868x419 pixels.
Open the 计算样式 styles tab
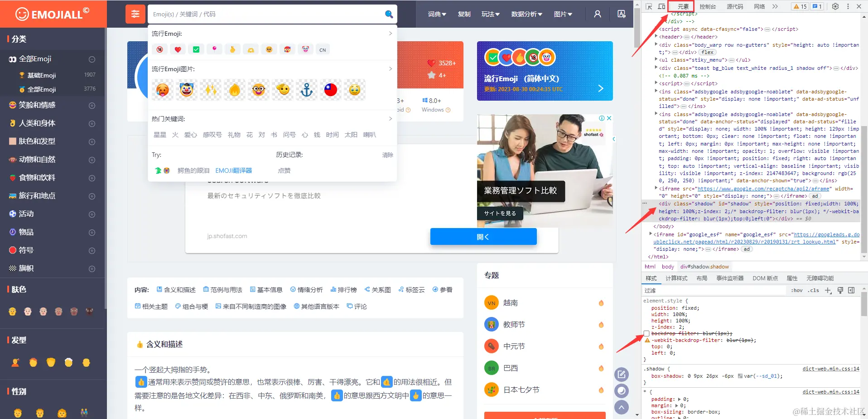coord(676,278)
